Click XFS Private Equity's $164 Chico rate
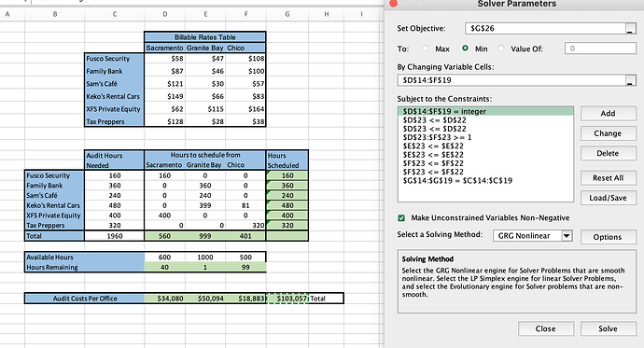This screenshot has height=348, width=644. 245,109
